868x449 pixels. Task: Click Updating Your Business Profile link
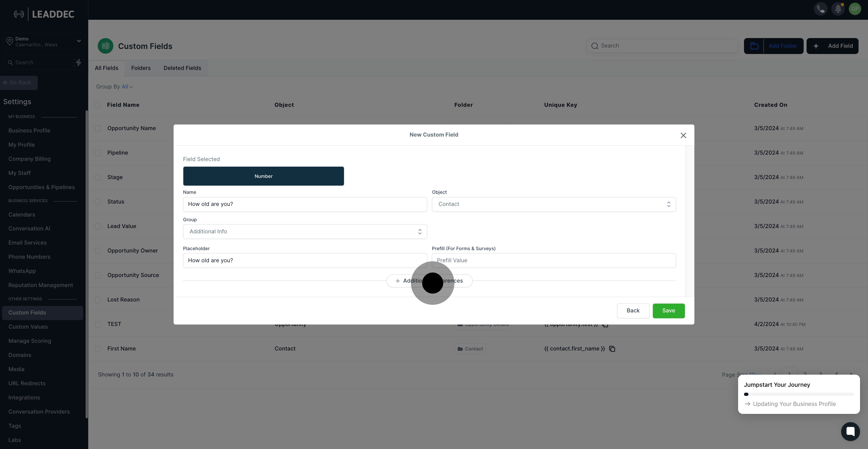coord(794,404)
